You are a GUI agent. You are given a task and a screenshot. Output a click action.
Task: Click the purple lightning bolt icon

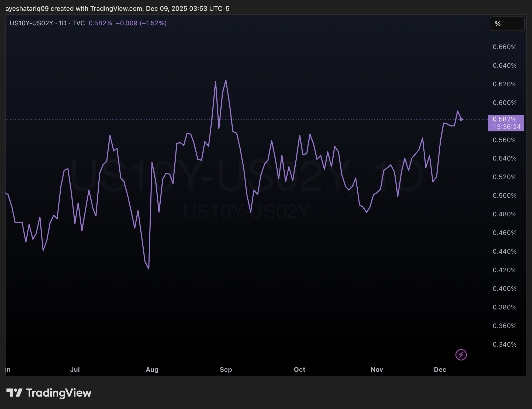461,355
